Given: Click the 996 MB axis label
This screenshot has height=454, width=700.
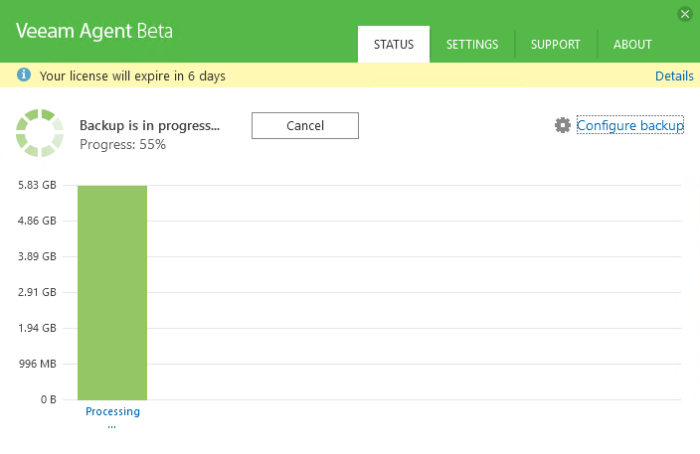Looking at the screenshot, I should [38, 364].
